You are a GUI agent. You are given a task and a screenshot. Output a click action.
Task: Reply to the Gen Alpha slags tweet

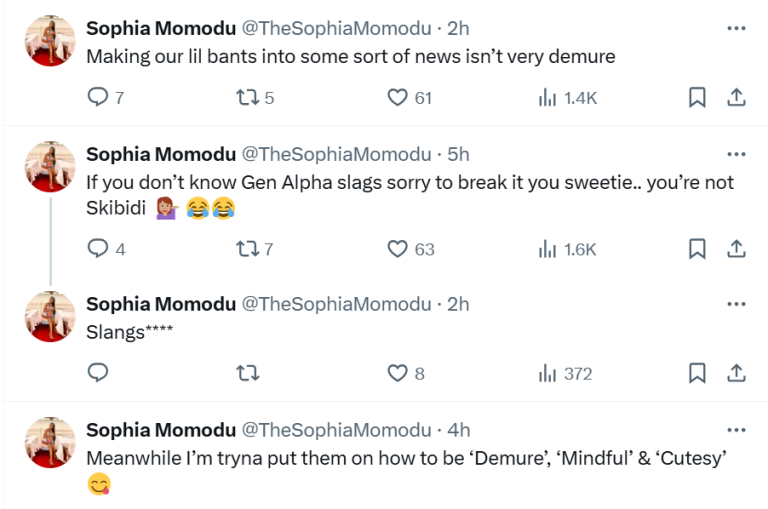(x=98, y=249)
